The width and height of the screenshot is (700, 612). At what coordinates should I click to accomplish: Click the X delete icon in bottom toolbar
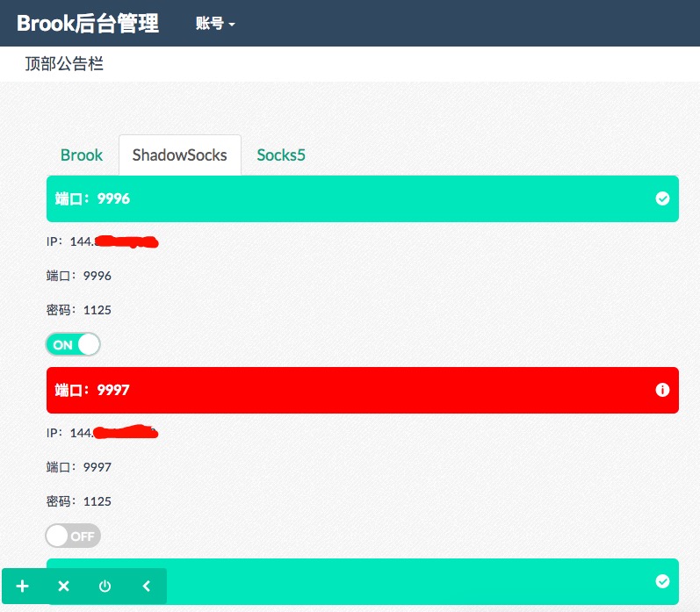(63, 586)
